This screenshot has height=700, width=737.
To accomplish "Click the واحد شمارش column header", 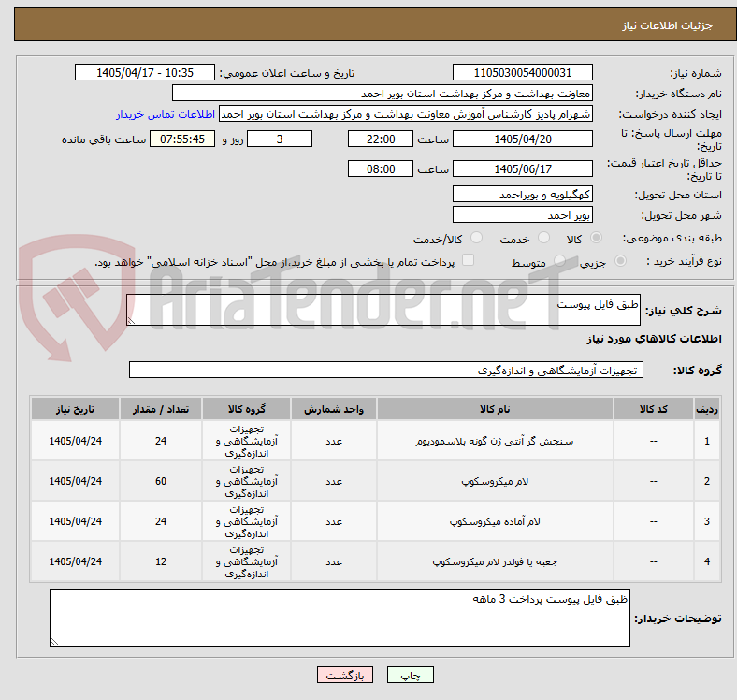I will point(334,409).
